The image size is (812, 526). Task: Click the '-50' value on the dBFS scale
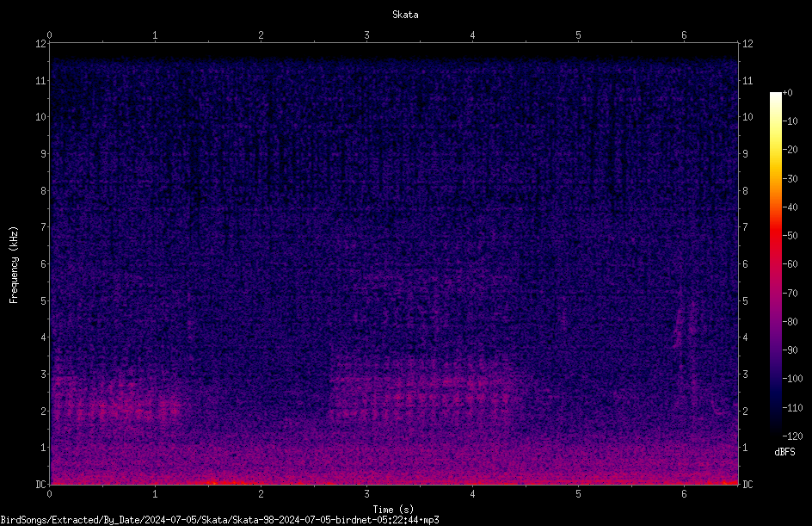[790, 235]
